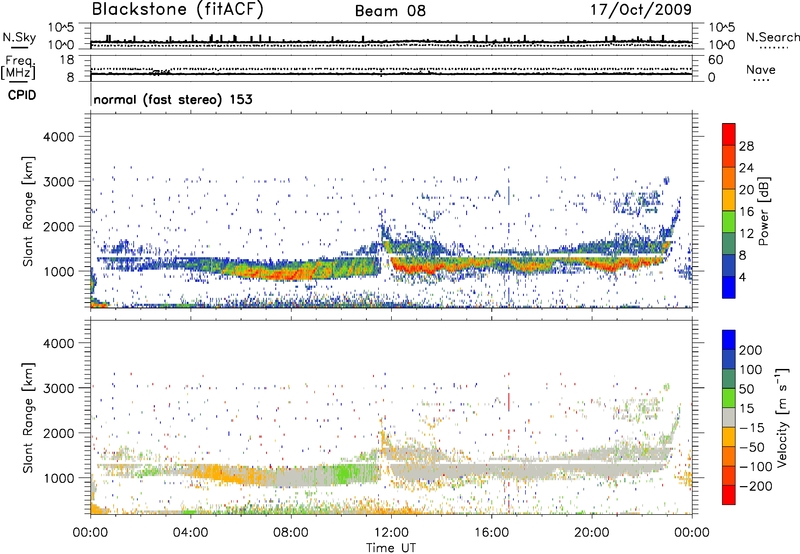Click the '18' tick on the frequency axis

(67, 60)
